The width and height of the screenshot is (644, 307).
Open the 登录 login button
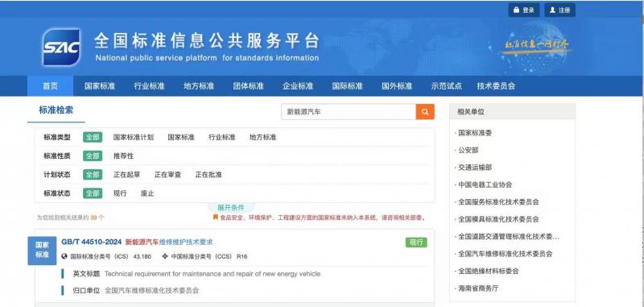pyautogui.click(x=524, y=10)
